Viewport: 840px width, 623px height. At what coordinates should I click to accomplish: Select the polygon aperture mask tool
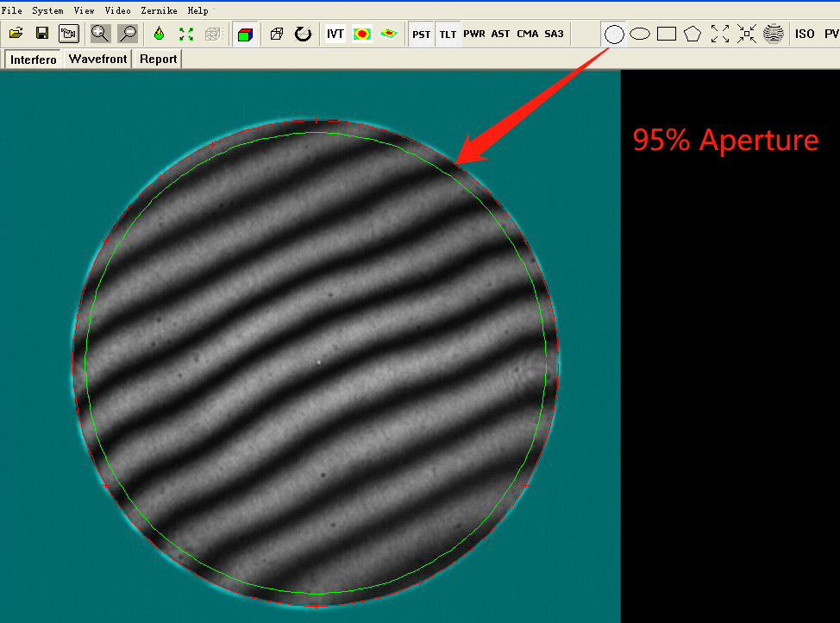click(693, 35)
